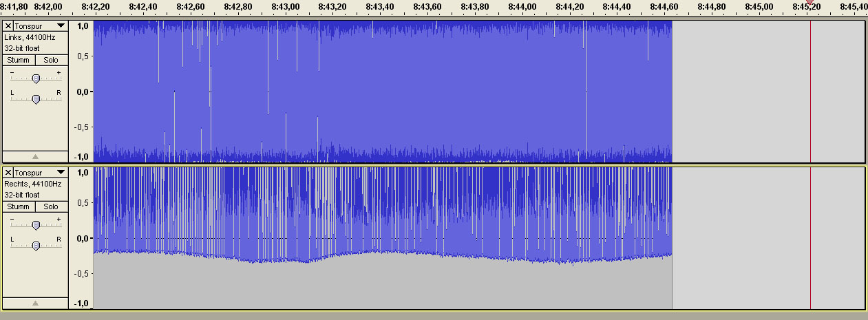This screenshot has height=320, width=868.
Task: Click the timeline ruler at 8:42,20
Action: (95, 6)
